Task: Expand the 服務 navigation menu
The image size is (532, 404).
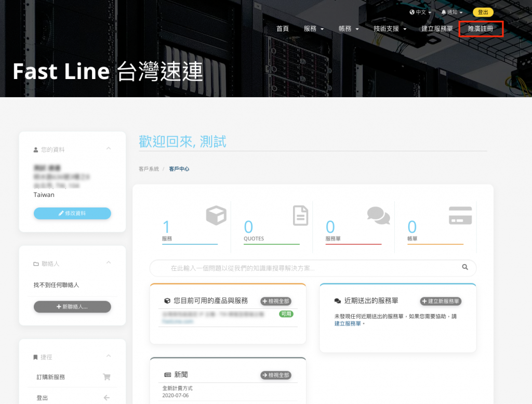Action: 314,29
